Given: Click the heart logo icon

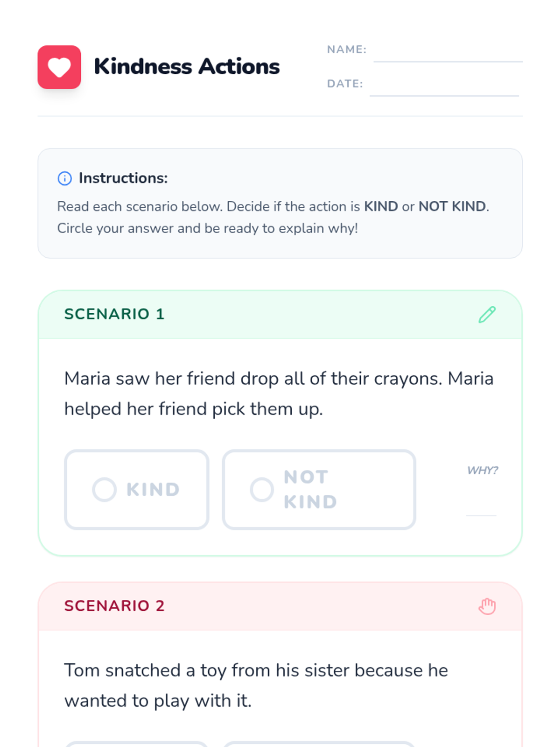Looking at the screenshot, I should click(x=59, y=67).
